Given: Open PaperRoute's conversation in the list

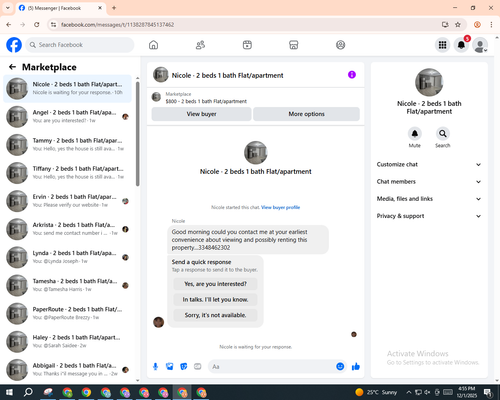Looking at the screenshot, I should click(68, 313).
